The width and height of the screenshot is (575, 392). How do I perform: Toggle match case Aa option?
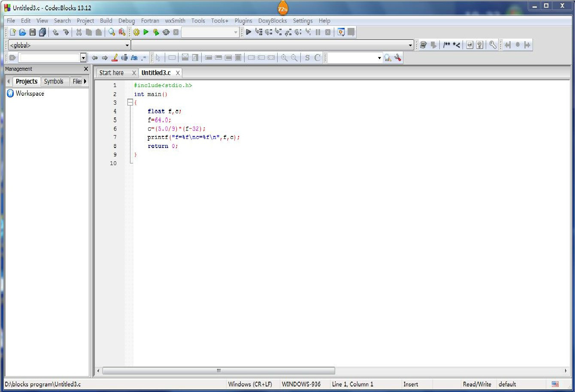[x=134, y=57]
